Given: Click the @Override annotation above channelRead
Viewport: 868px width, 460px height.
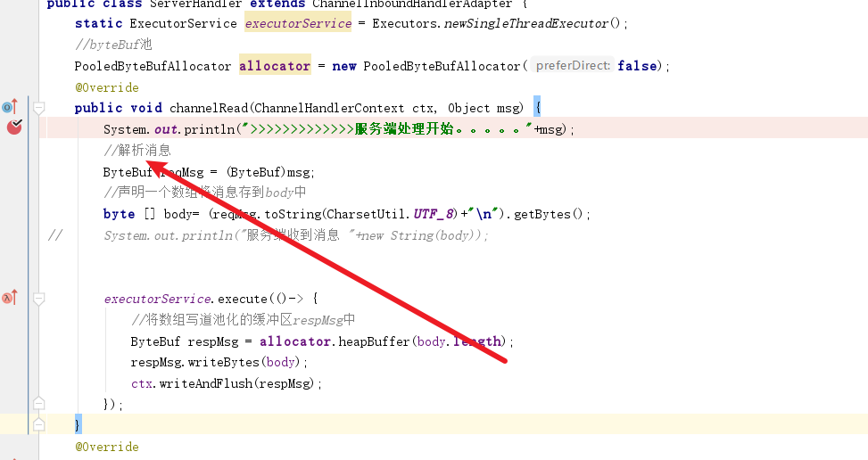Looking at the screenshot, I should [x=107, y=87].
